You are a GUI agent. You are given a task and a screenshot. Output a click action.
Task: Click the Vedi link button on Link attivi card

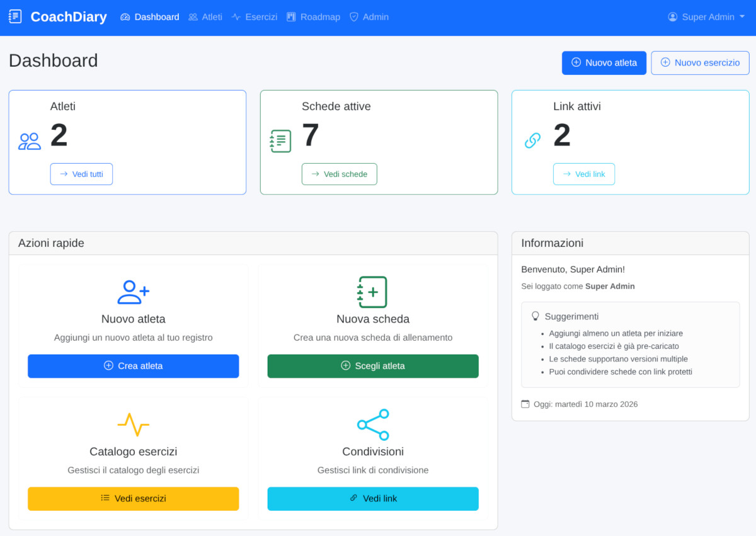[584, 174]
